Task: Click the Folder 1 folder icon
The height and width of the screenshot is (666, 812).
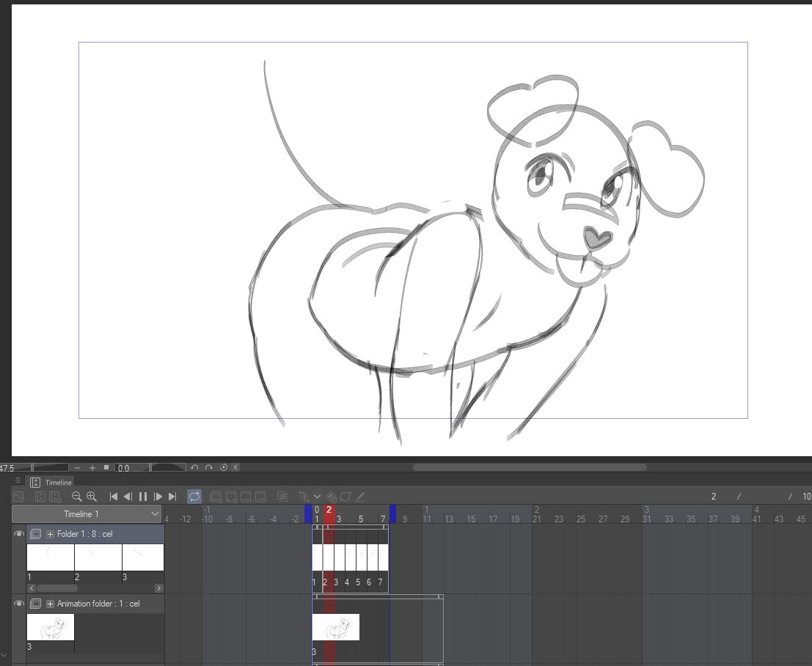Action: click(x=36, y=533)
